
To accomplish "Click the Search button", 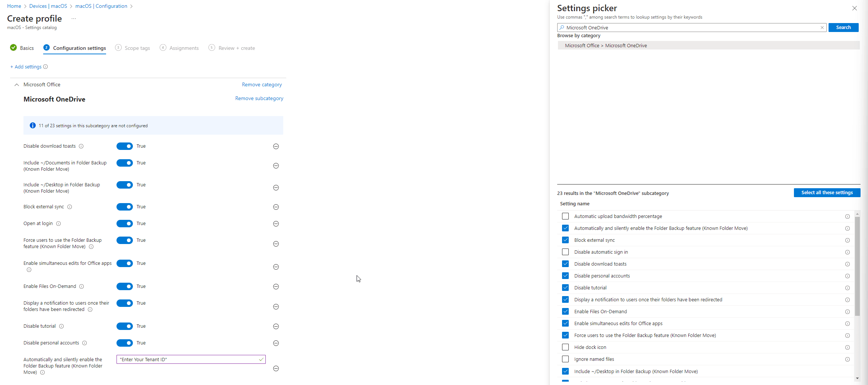I will 843,28.
